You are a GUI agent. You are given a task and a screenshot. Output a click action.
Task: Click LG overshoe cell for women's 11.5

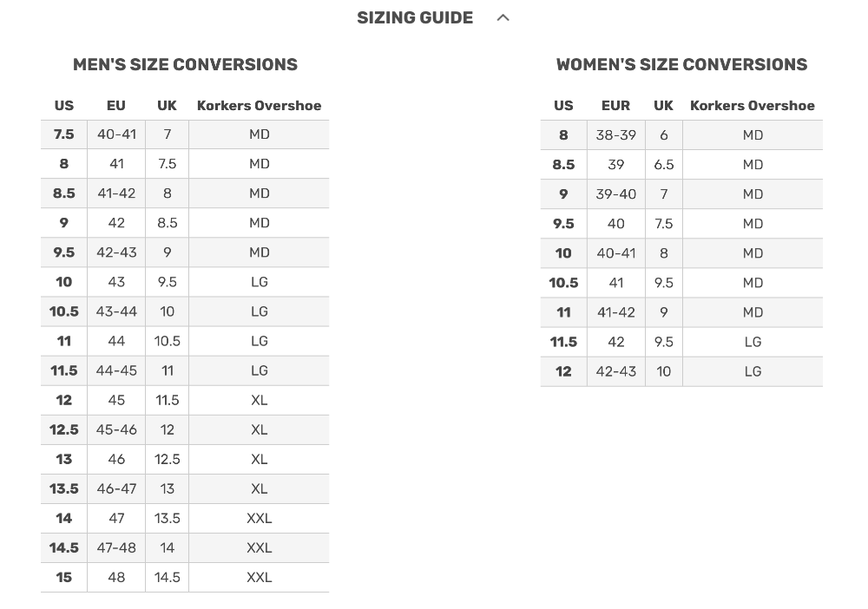753,342
